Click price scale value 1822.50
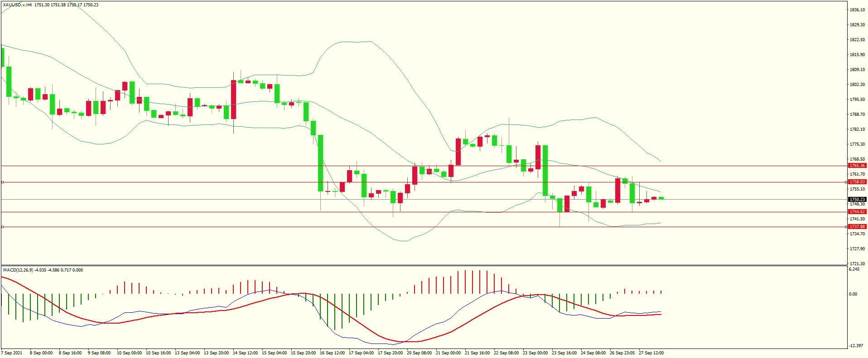This screenshot has height=358, width=868. (857, 40)
